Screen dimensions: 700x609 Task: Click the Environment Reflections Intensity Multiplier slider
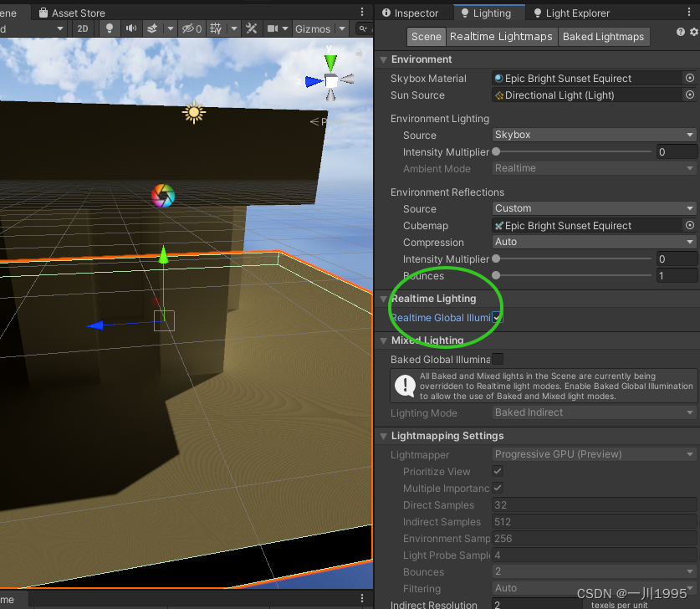click(x=574, y=259)
